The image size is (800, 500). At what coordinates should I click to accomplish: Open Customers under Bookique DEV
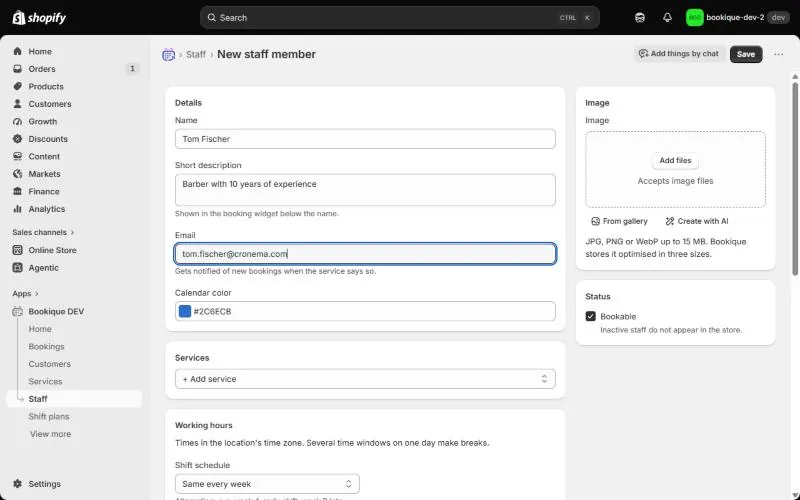pyautogui.click(x=49, y=364)
